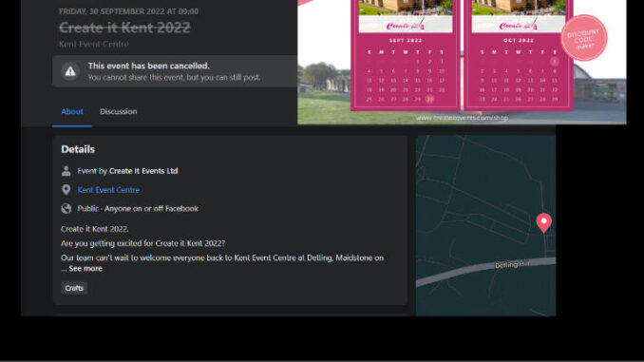Click the event cancelled notice box

tap(175, 71)
